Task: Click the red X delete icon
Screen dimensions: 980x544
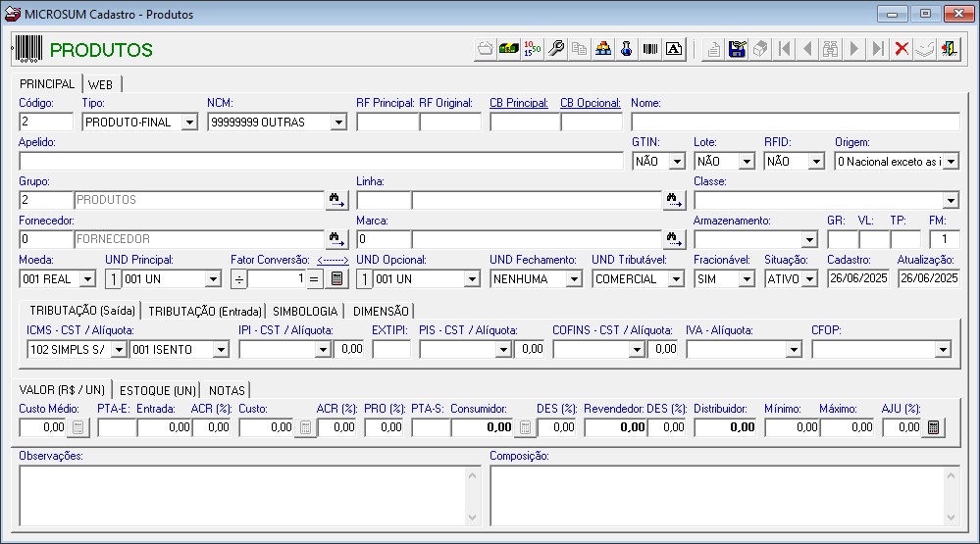Action: pos(902,49)
